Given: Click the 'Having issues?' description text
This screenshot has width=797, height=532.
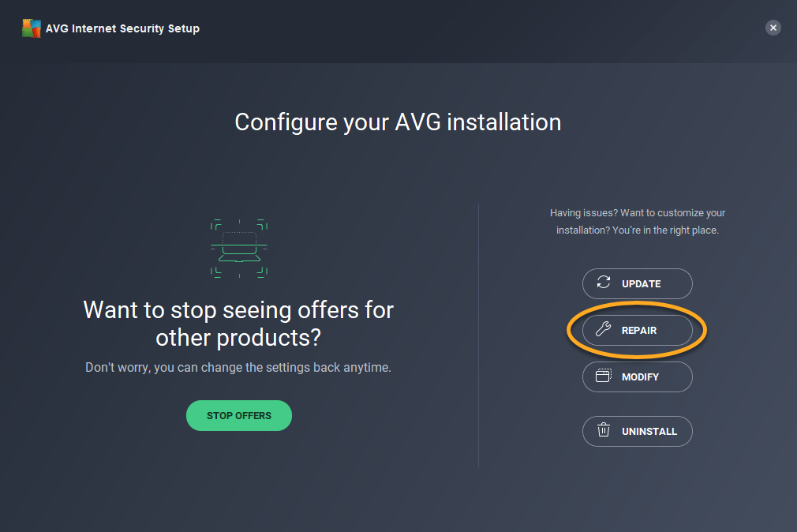Looking at the screenshot, I should pyautogui.click(x=637, y=213).
